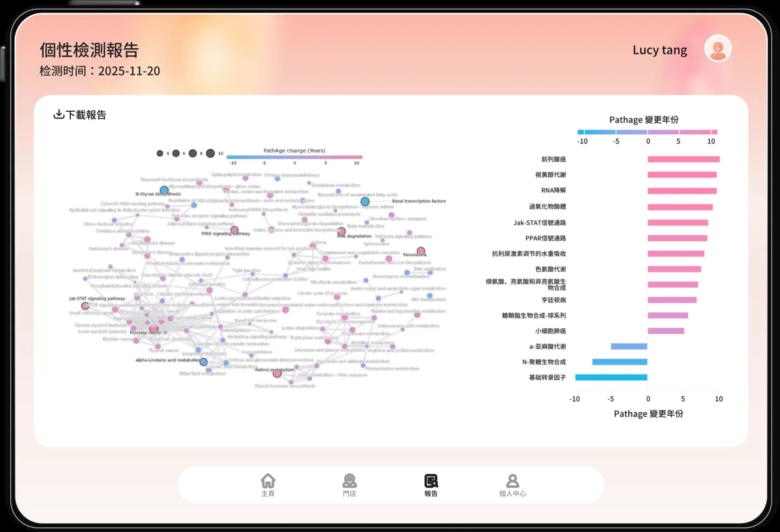Click the Basal transcription factors node

coord(365,201)
